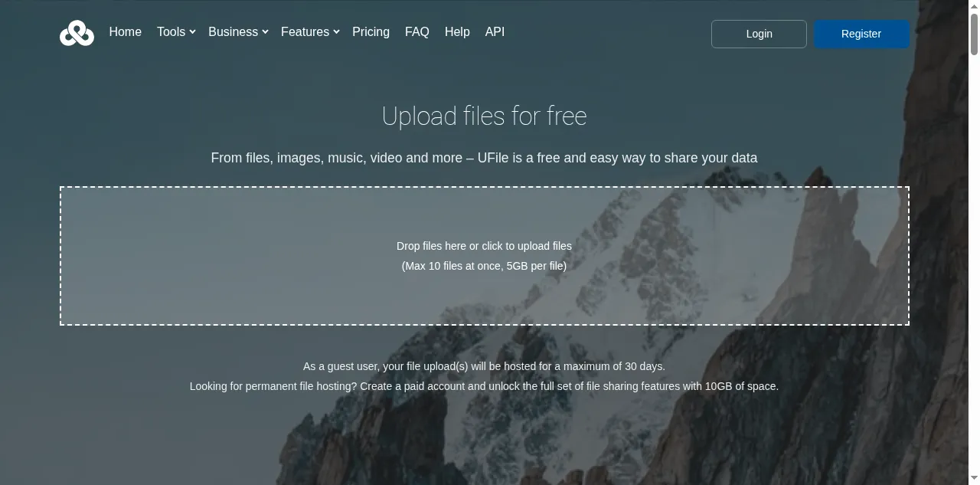Open the Help page

click(x=457, y=32)
